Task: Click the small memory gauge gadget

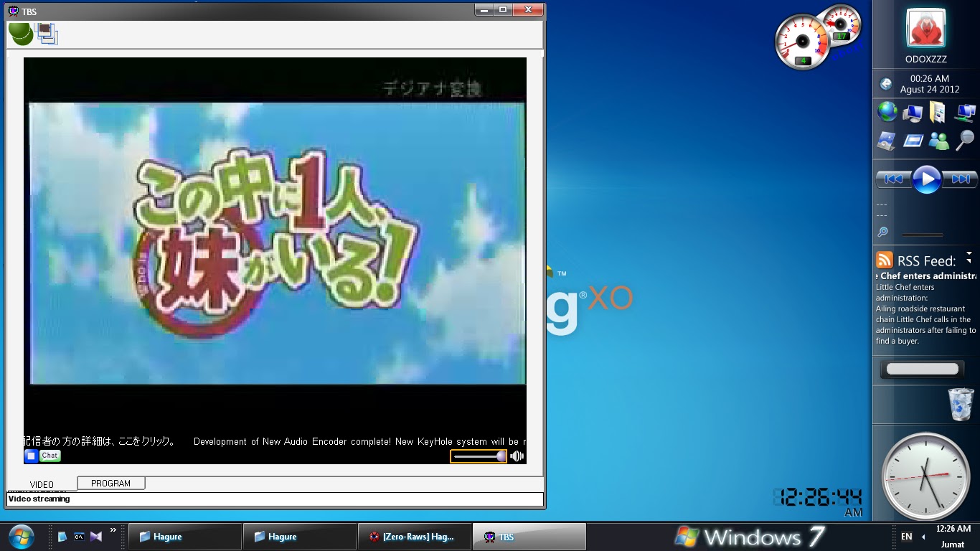Action: pos(840,25)
